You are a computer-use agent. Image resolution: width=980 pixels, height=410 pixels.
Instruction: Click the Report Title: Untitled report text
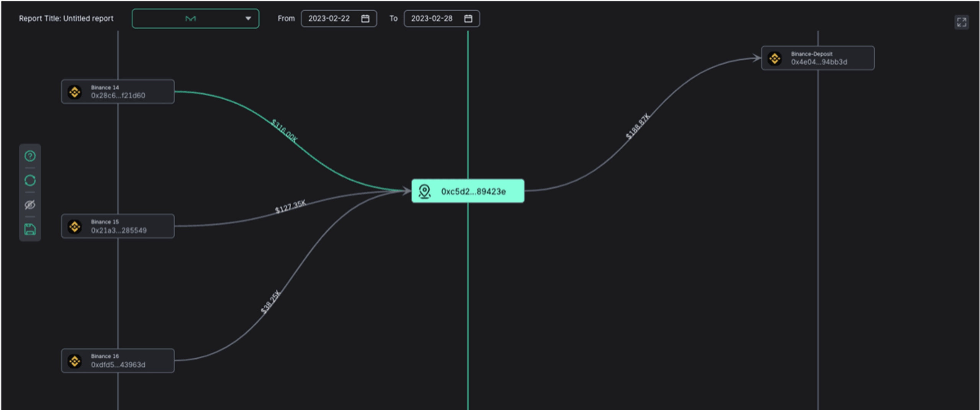pyautogui.click(x=66, y=18)
